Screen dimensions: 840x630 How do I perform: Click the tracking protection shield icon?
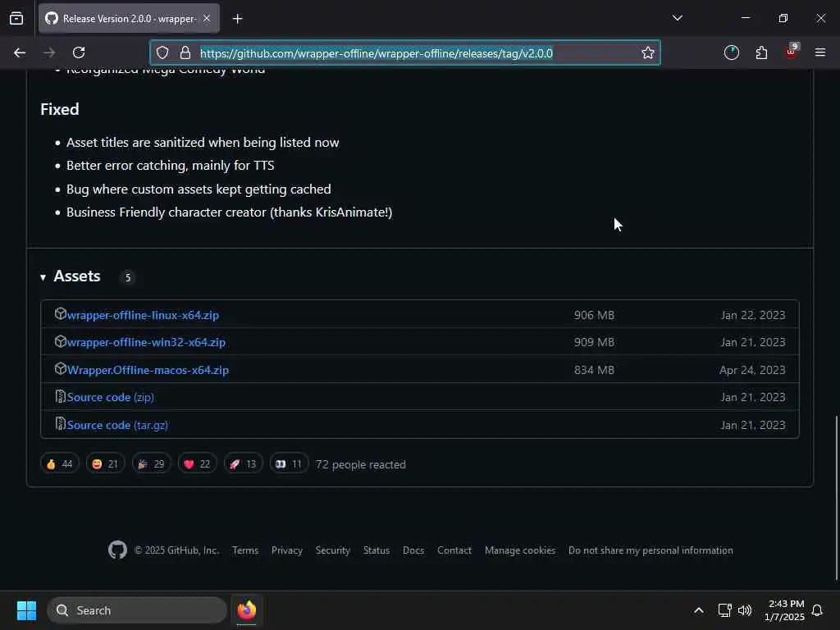pyautogui.click(x=162, y=52)
